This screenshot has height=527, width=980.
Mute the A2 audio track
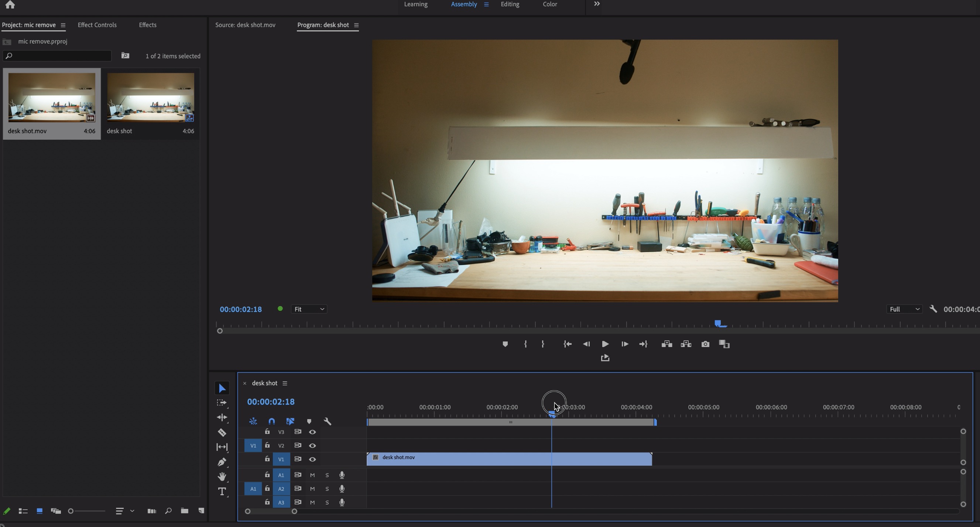coord(313,489)
